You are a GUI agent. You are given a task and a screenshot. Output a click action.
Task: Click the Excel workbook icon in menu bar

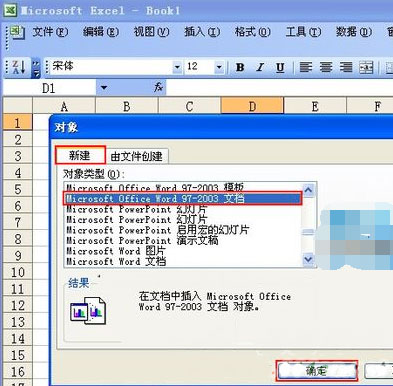17,32
